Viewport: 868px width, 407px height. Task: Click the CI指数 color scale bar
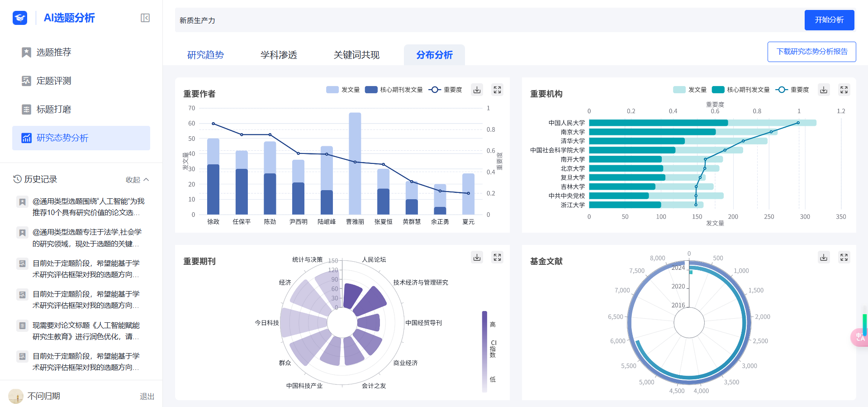[484, 351]
